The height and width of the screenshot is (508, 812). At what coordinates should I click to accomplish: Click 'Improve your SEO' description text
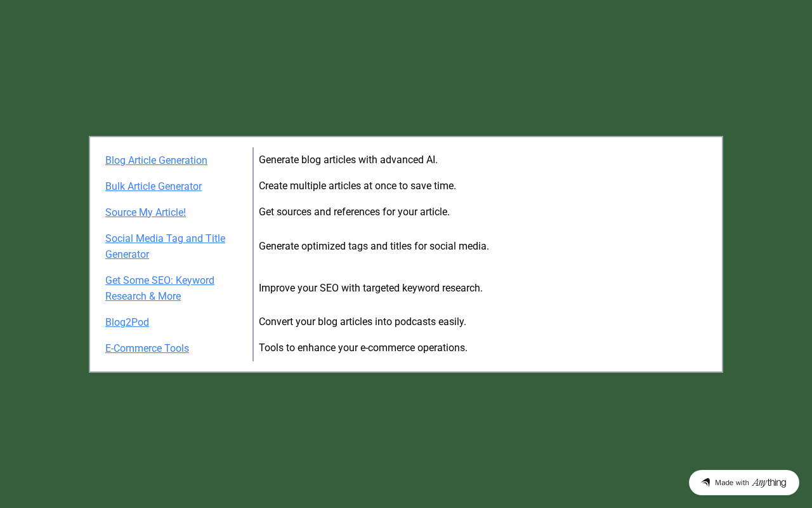tap(370, 288)
